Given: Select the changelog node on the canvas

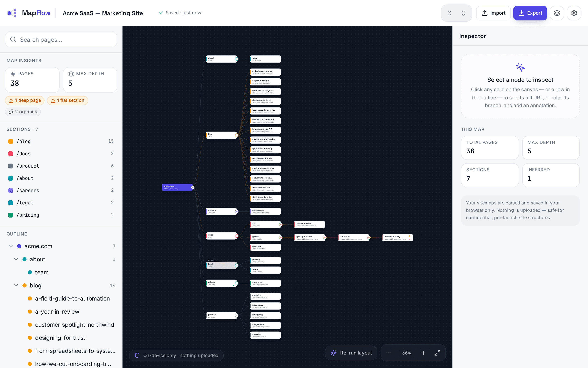Looking at the screenshot, I should pos(265,316).
